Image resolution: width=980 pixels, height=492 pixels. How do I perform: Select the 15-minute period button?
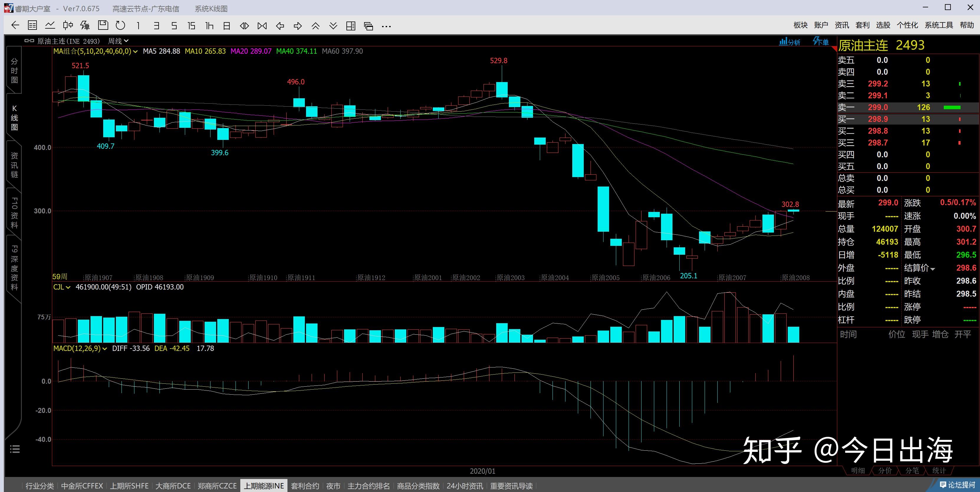coord(191,25)
